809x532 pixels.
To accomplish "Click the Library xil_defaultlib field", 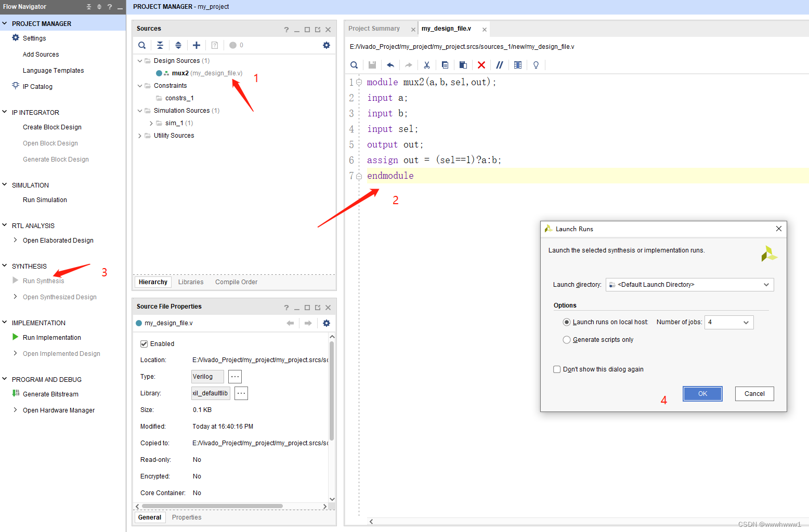I will 211,393.
